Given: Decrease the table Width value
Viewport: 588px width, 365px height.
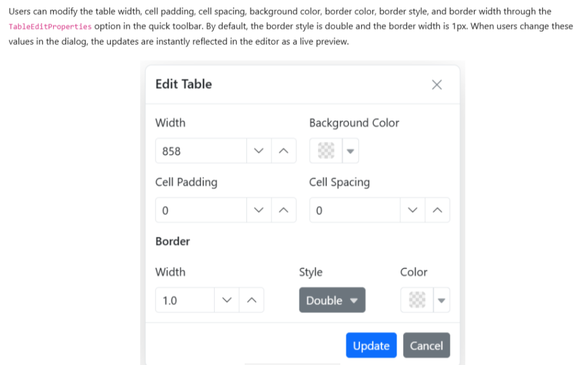Looking at the screenshot, I should (x=258, y=151).
